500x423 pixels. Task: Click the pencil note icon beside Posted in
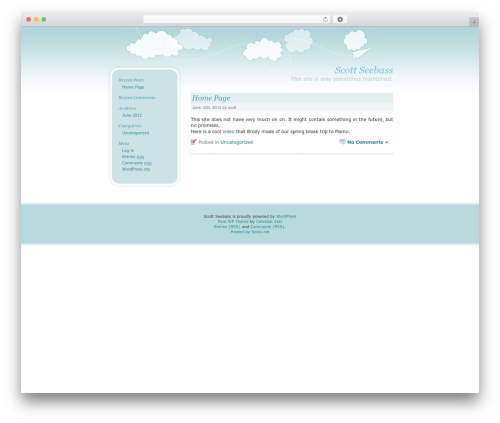[194, 142]
